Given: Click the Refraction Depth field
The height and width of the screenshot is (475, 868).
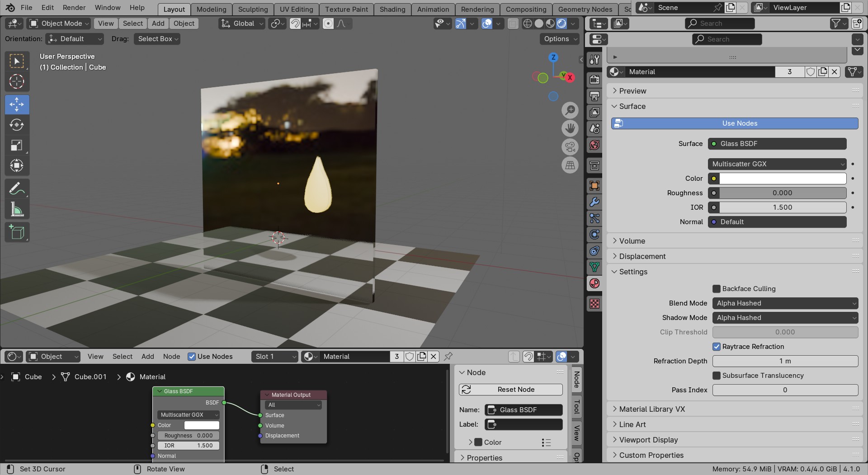Looking at the screenshot, I should click(x=785, y=361).
